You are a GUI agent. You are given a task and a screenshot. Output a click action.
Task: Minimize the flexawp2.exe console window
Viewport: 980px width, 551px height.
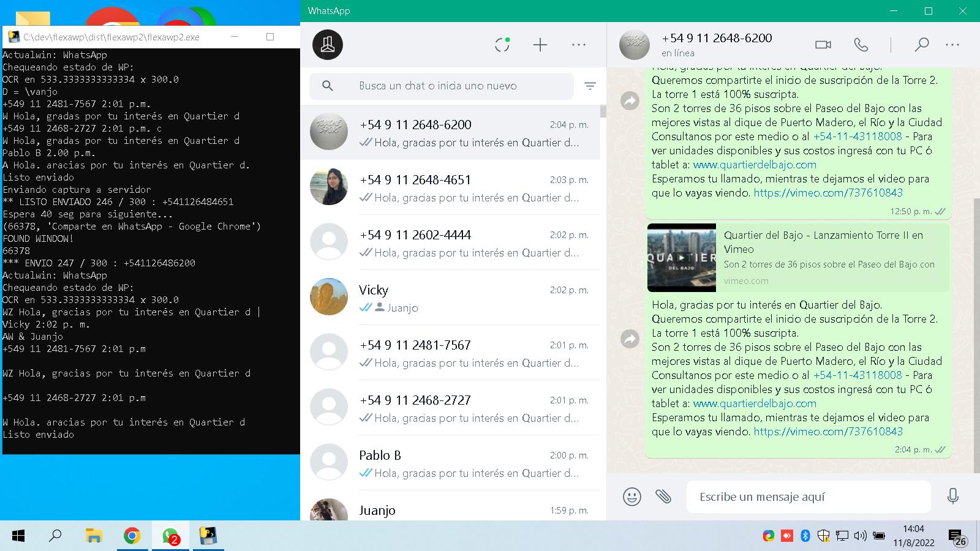point(234,37)
